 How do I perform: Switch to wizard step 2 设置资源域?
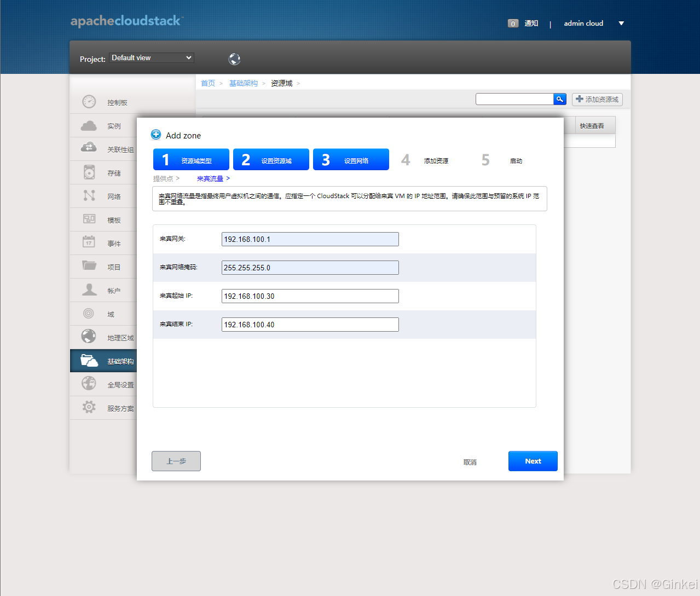(270, 159)
